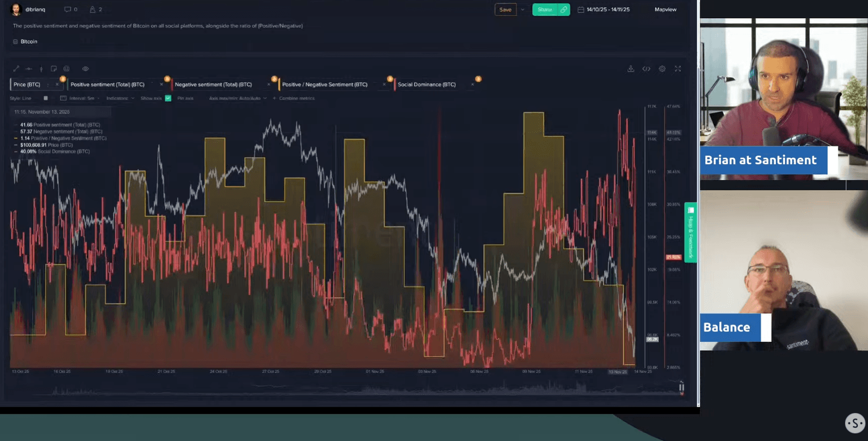Download the chart using download icon
This screenshot has height=441, width=868.
[631, 69]
